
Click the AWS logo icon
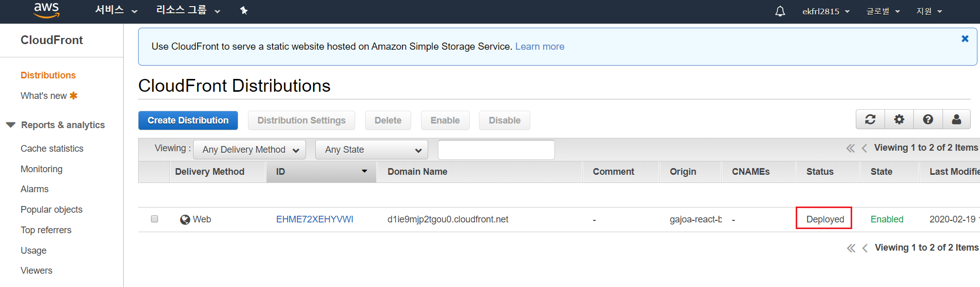click(47, 10)
